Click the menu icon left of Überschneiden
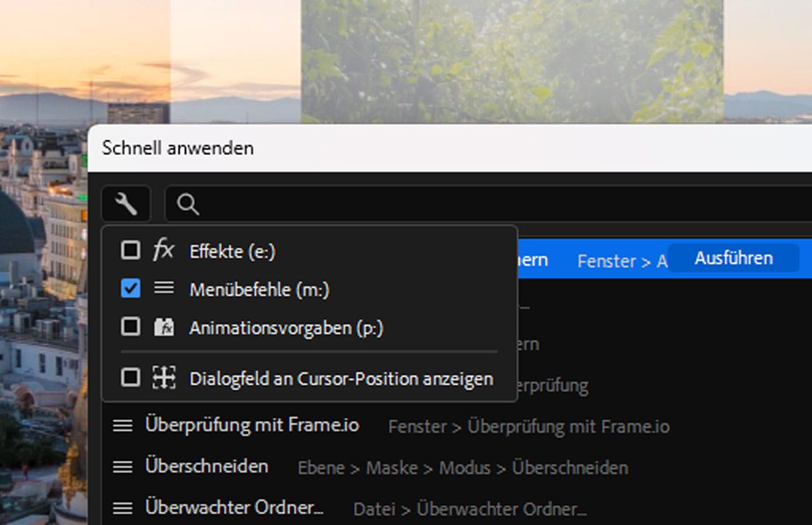 click(122, 467)
